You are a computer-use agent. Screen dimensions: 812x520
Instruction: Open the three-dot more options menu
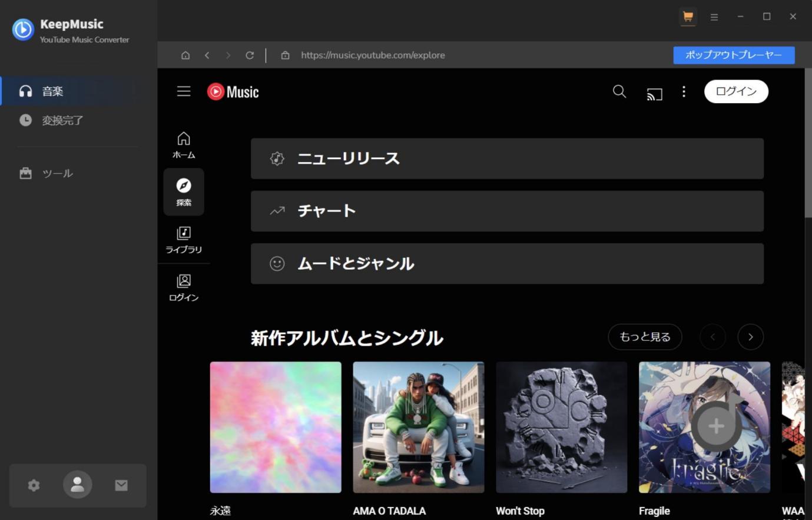[684, 92]
